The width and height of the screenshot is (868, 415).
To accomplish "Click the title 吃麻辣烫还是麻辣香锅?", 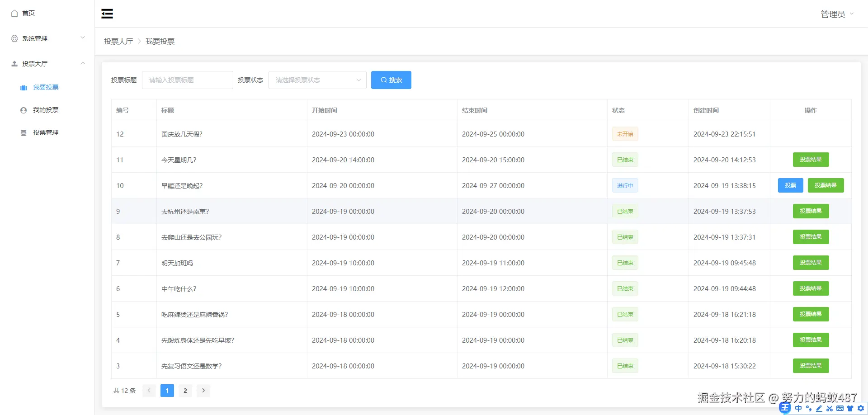I will tap(195, 315).
